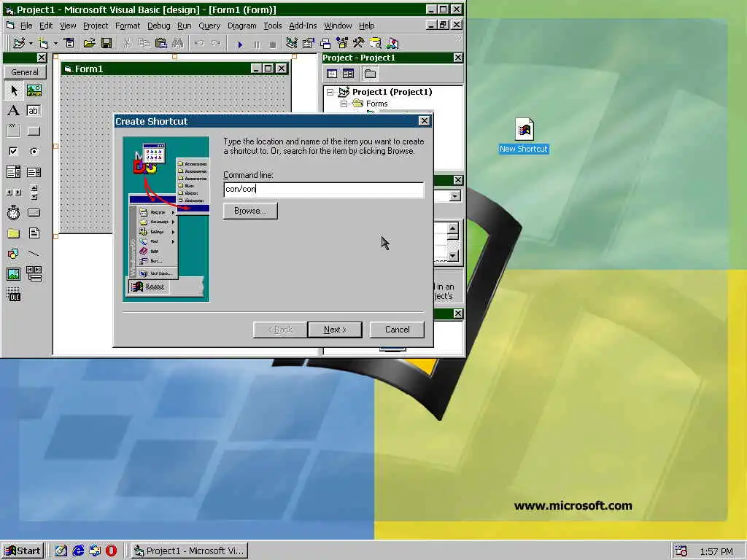Open the Visual Component Manager icon
Image resolution: width=747 pixels, height=560 pixels.
click(x=392, y=43)
